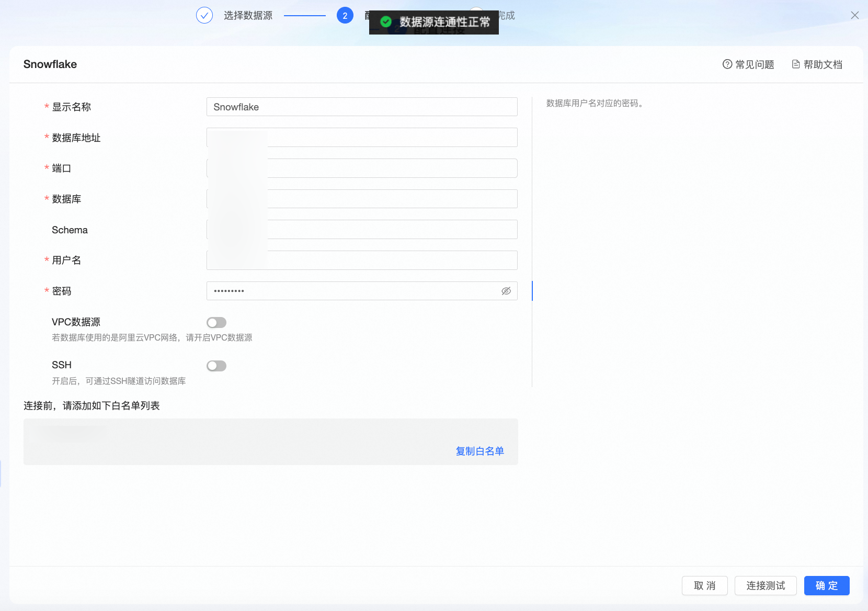Click the step 2 circle indicator
Image resolution: width=868 pixels, height=611 pixels.
pyautogui.click(x=345, y=16)
